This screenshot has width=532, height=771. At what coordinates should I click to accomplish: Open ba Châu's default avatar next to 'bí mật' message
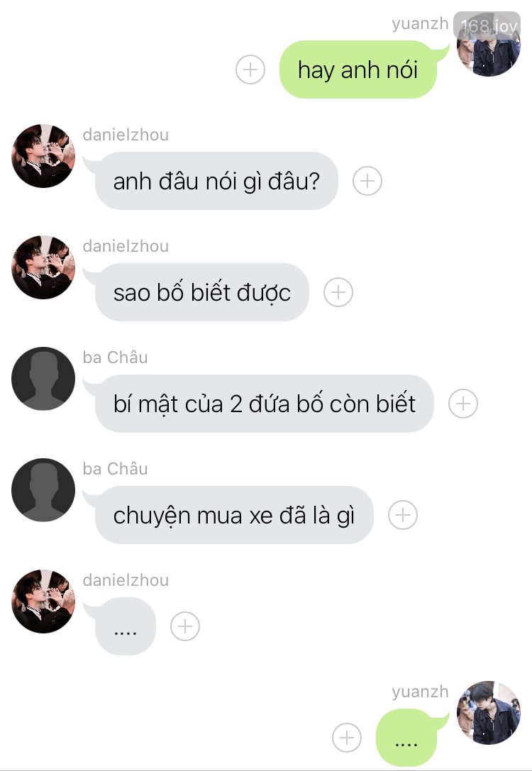43,379
